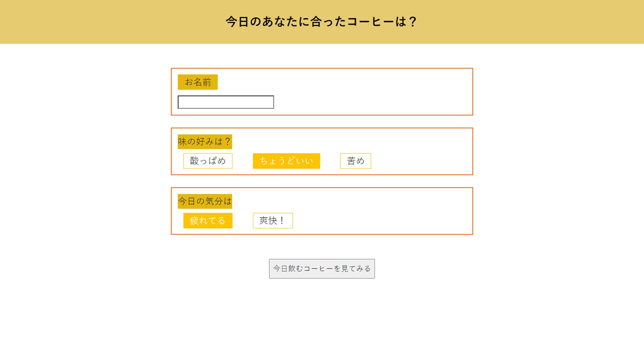Click the page title 今日のあなたに合ったコーヒーは？
644x362 pixels.
point(321,22)
